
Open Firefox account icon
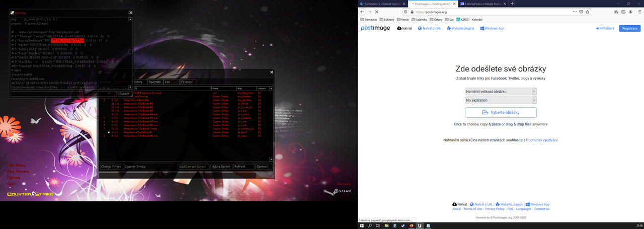[x=630, y=12]
